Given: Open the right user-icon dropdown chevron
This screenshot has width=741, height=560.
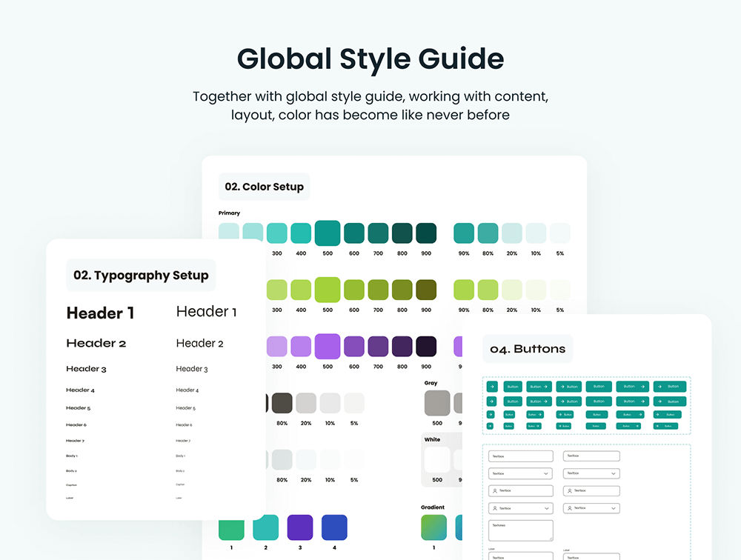Looking at the screenshot, I should [614, 508].
